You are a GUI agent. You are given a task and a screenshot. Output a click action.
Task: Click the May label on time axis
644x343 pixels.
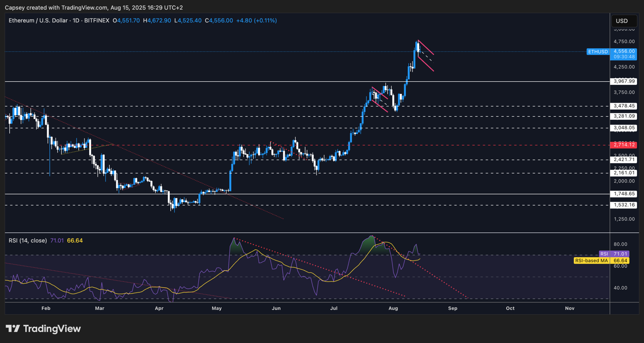217,308
